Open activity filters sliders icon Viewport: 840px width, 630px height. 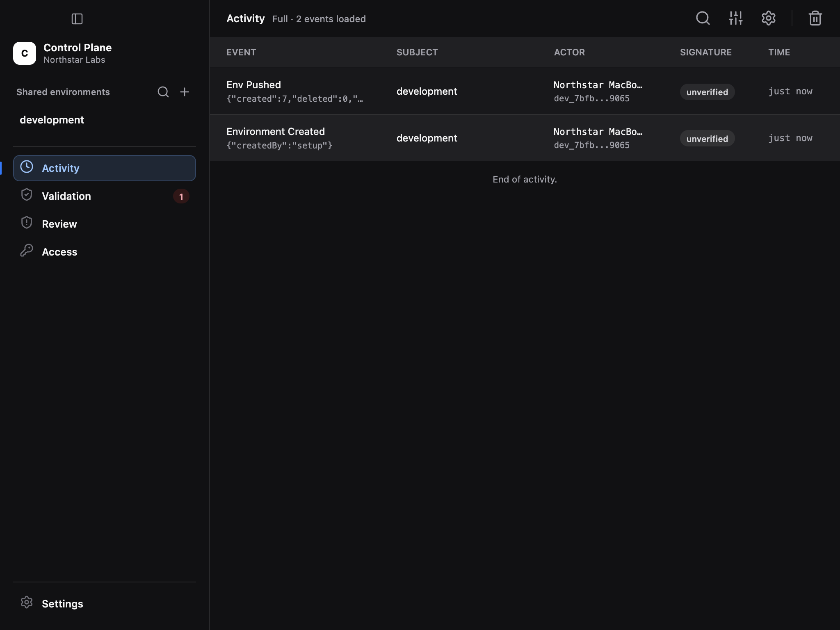click(736, 18)
